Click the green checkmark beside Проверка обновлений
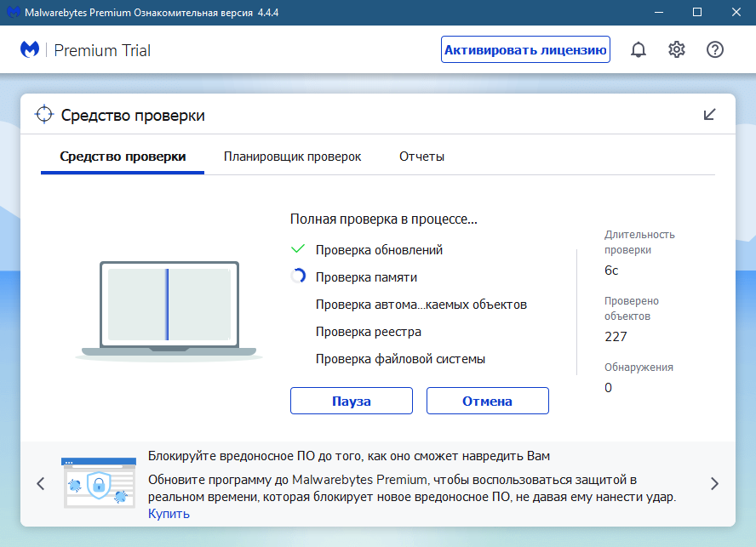 [x=298, y=249]
